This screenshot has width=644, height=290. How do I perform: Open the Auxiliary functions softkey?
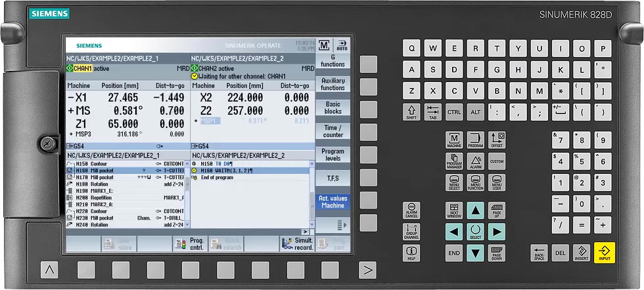(x=333, y=84)
